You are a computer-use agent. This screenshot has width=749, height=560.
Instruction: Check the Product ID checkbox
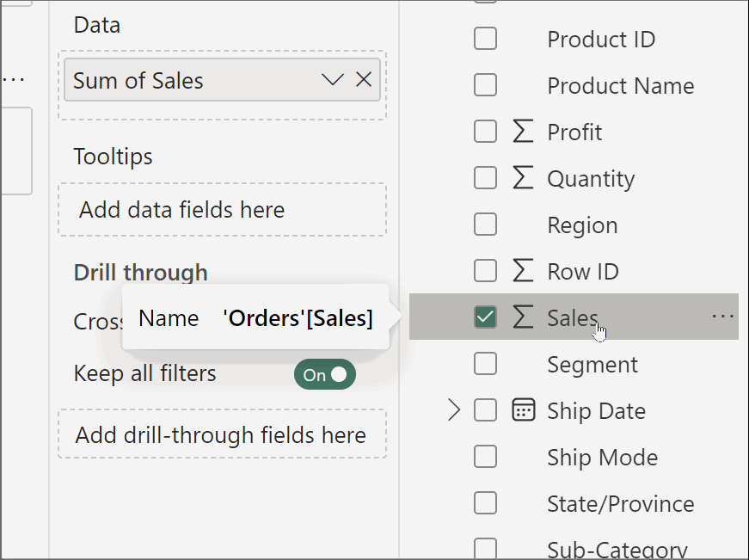(x=486, y=39)
